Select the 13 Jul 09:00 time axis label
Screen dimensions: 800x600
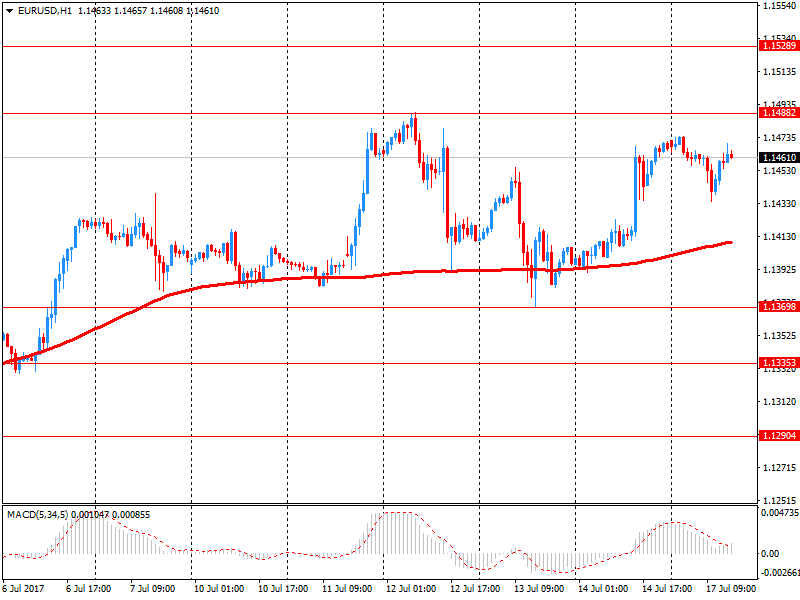click(x=539, y=589)
